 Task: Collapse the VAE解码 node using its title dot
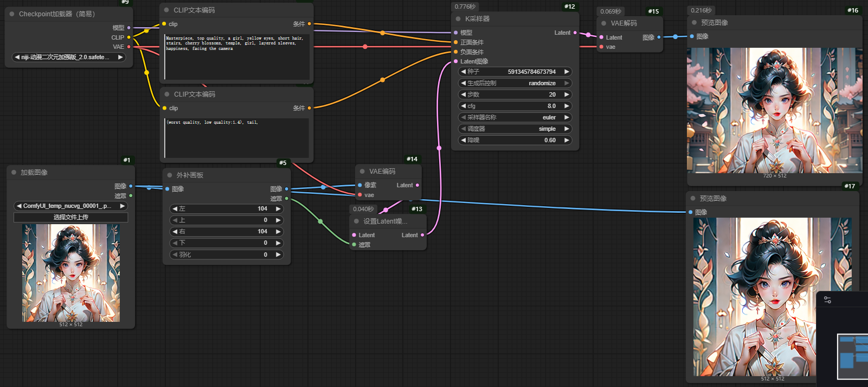(603, 23)
